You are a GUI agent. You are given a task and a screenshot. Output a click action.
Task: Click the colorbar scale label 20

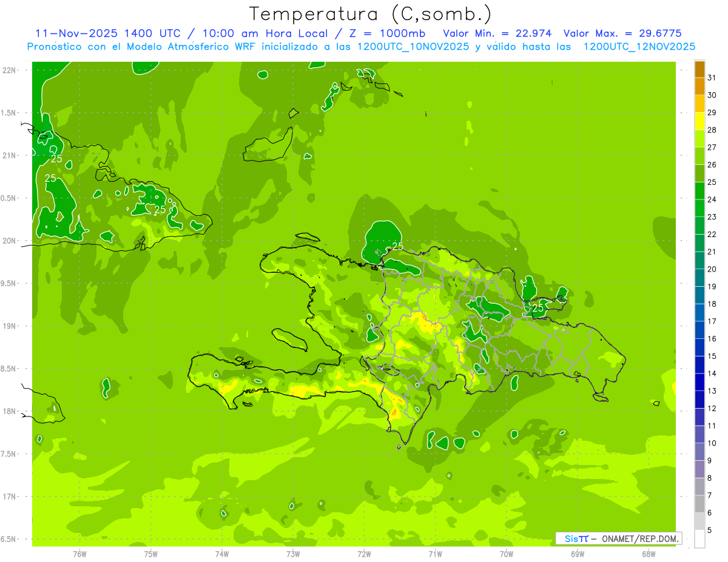[x=712, y=269]
